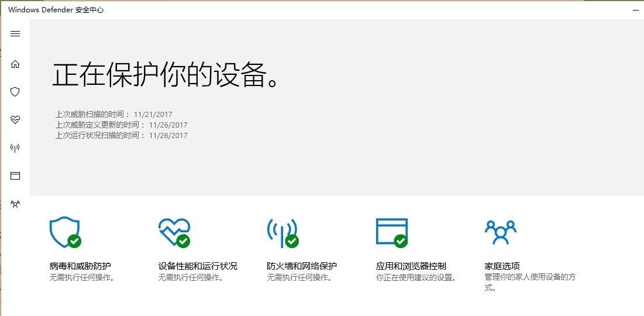Click 无需执行任何操作 under 防火墙和网络保护
Viewport: 644px width, 316px height.
(x=299, y=277)
